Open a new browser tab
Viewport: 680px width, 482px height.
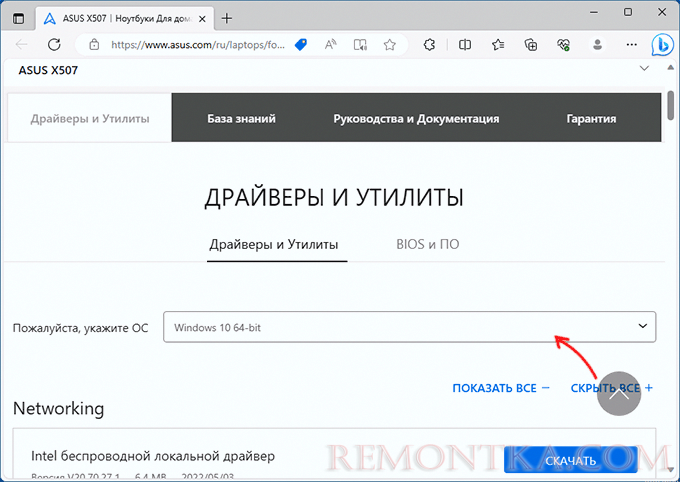click(x=226, y=18)
